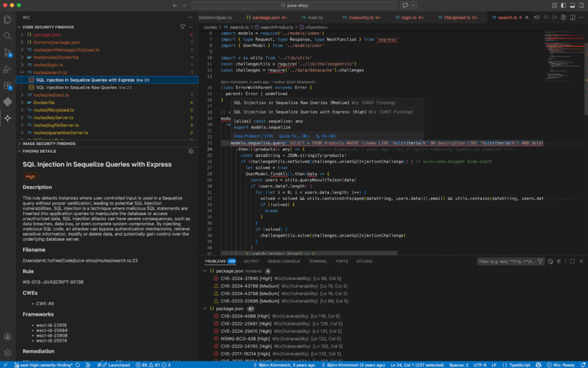588x368 pixels.
Task: Toggle Problems view as table or tree
Action: click(x=559, y=261)
